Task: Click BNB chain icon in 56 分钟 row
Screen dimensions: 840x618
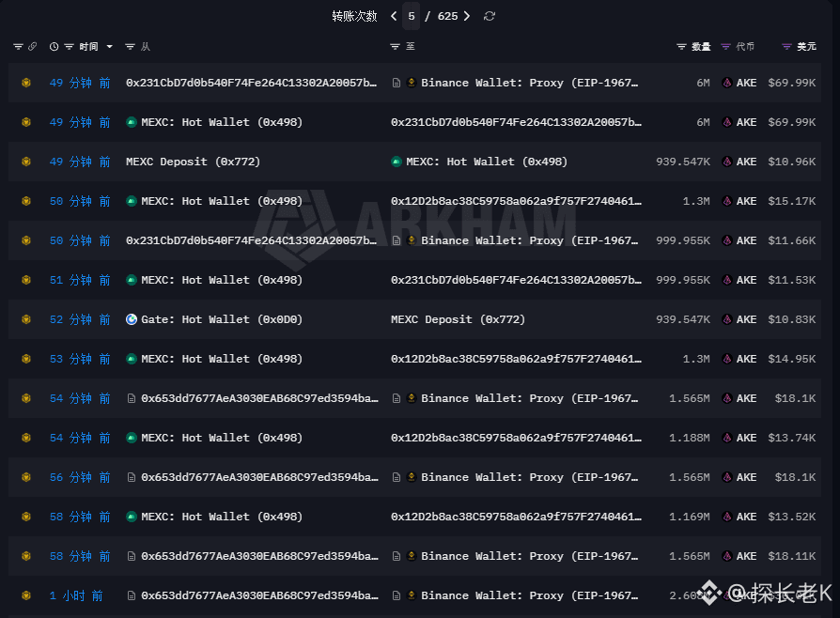Action: pyautogui.click(x=25, y=477)
